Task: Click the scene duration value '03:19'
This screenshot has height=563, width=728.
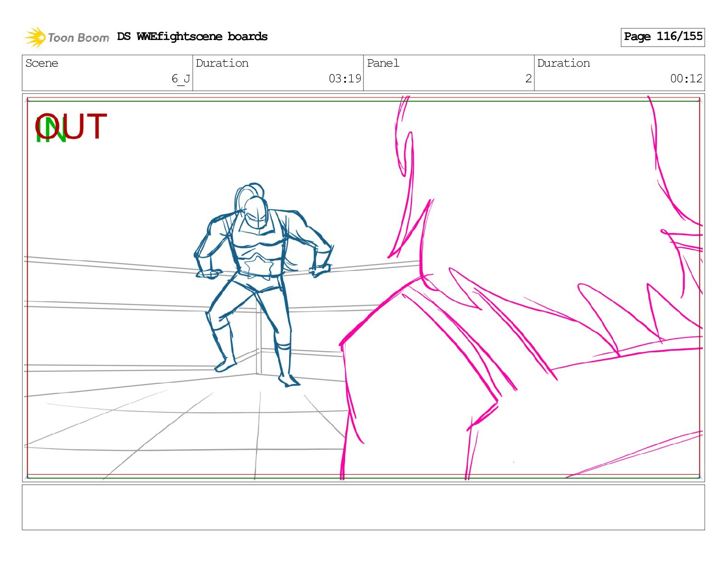Action: [x=345, y=79]
